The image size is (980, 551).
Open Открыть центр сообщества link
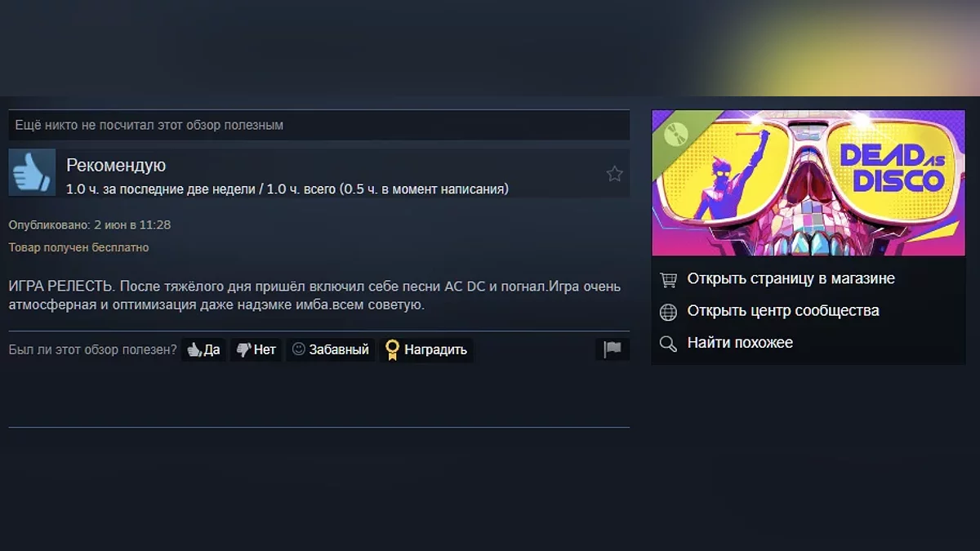[x=783, y=310]
